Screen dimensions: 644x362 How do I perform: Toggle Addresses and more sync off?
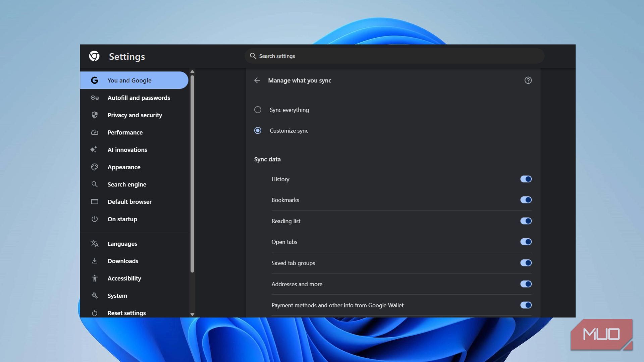pos(526,284)
